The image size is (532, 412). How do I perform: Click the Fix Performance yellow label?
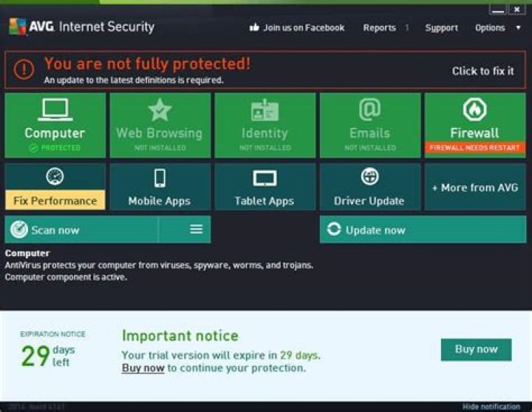(x=55, y=200)
